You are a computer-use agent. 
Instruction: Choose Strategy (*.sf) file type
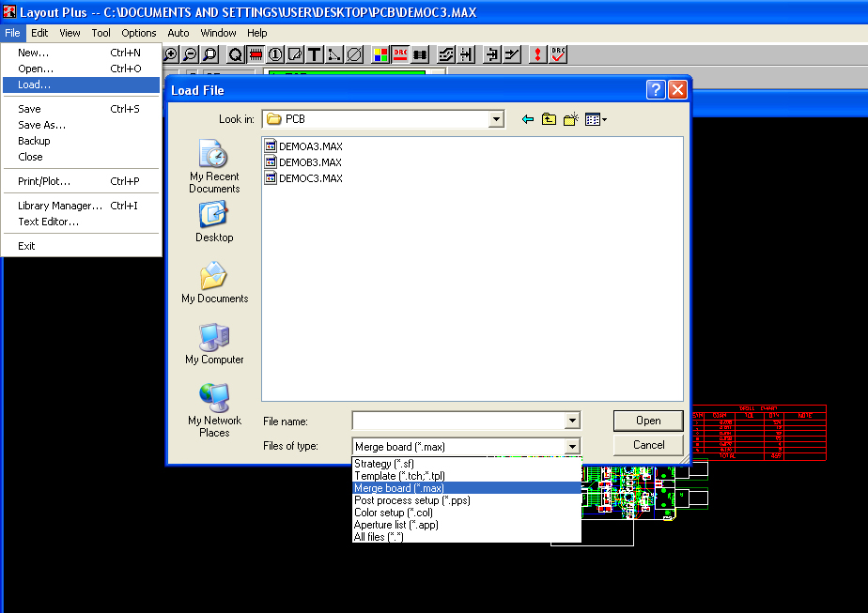pos(467,464)
